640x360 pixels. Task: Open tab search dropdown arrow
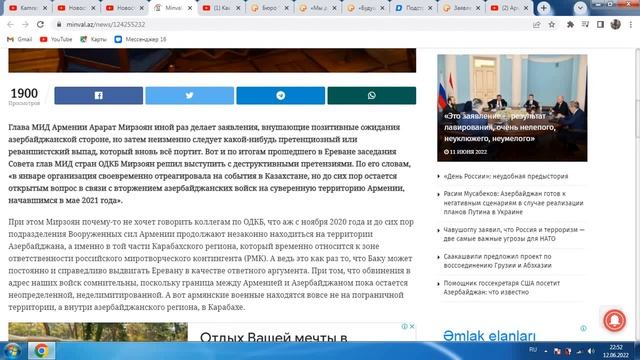coord(580,8)
